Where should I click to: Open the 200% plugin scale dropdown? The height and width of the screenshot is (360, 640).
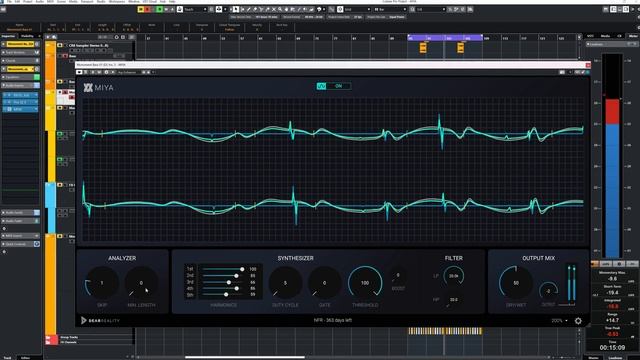[x=560, y=321]
